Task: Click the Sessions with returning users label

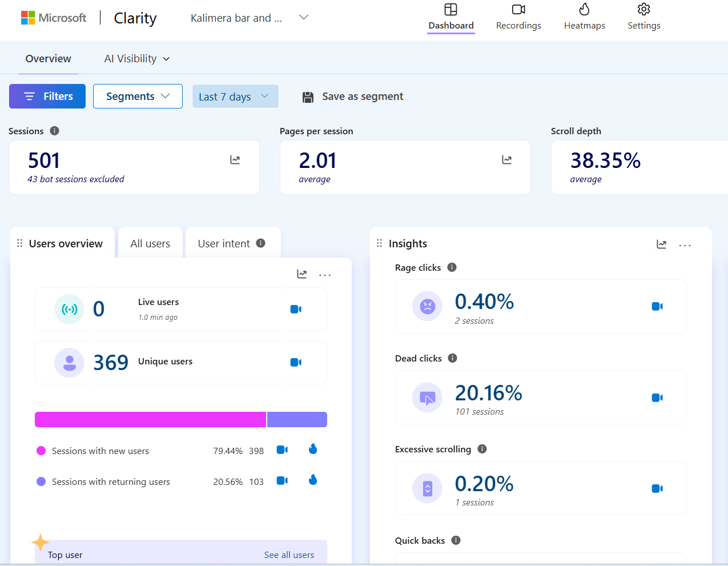Action: (x=111, y=481)
